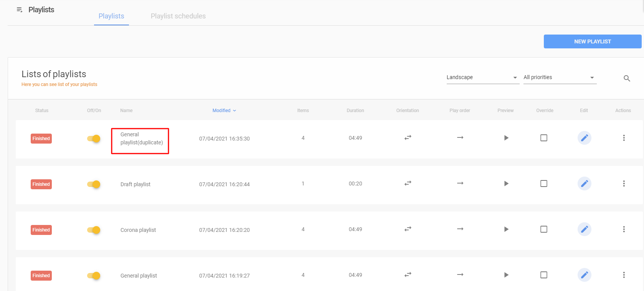Image resolution: width=644 pixels, height=291 pixels.
Task: Preview the 16:19:27 General playlist
Action: click(x=506, y=275)
